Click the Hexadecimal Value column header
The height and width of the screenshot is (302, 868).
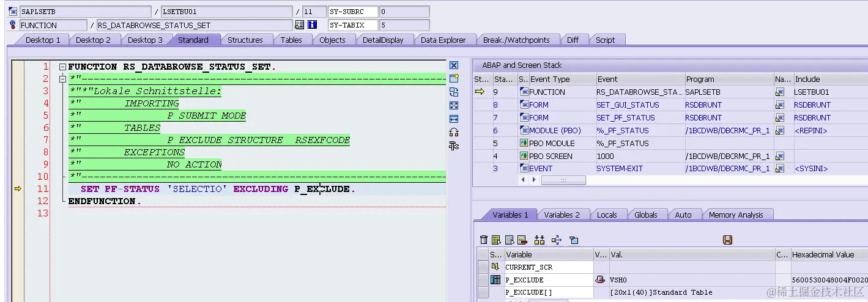829,254
